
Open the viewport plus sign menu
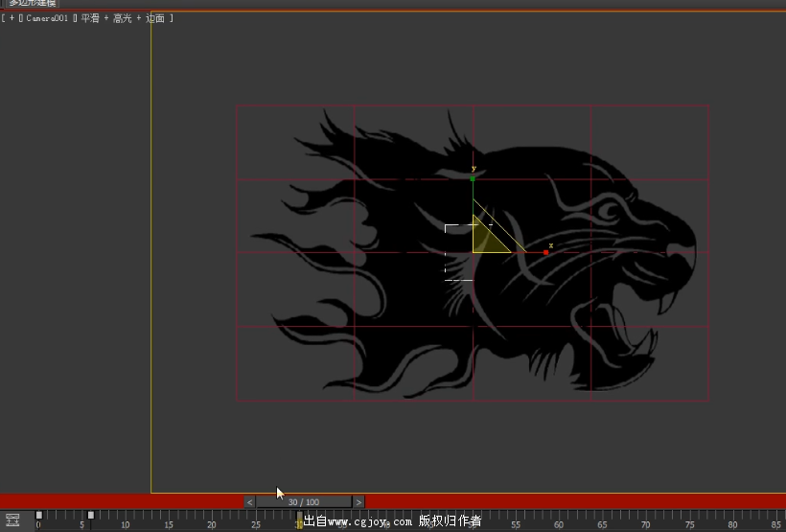coord(12,18)
